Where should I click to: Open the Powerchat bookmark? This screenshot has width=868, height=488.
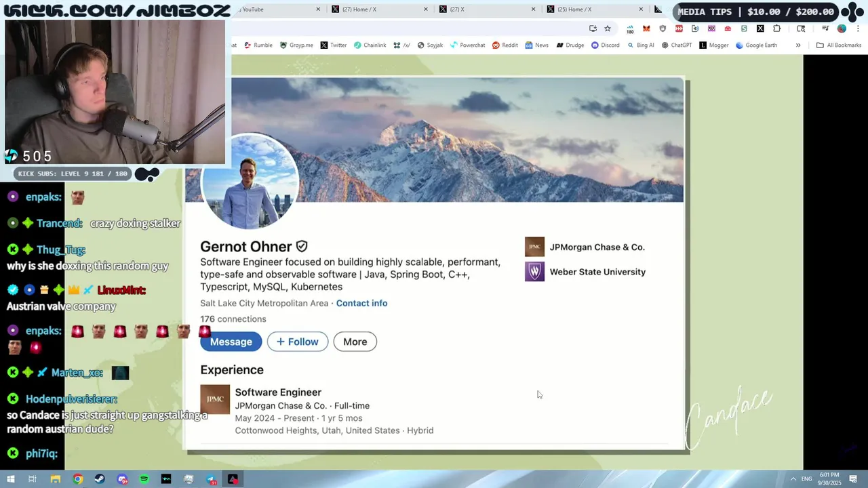(x=467, y=45)
